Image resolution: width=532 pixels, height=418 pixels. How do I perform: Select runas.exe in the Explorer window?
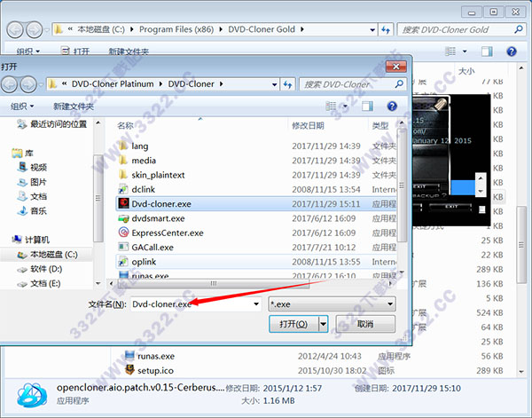pos(156,356)
